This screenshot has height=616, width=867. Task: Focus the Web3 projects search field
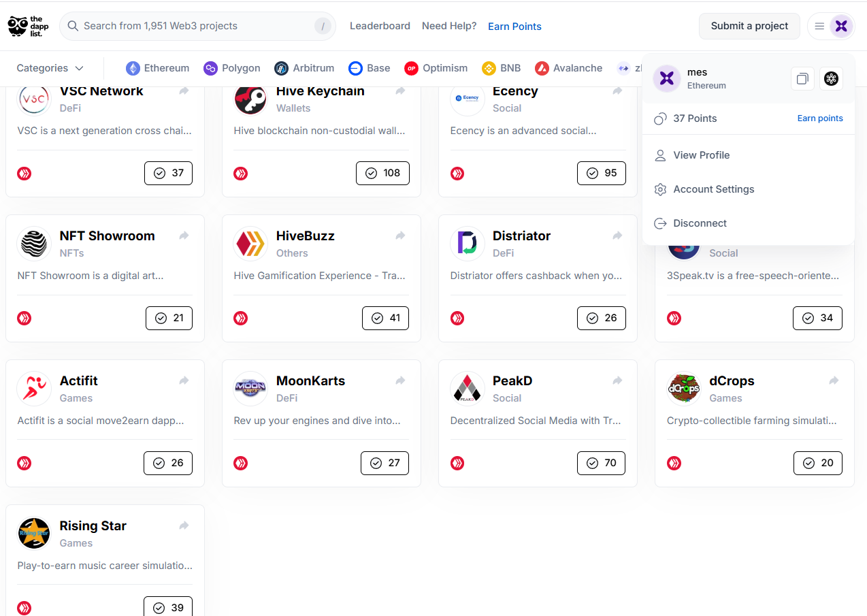tap(197, 26)
